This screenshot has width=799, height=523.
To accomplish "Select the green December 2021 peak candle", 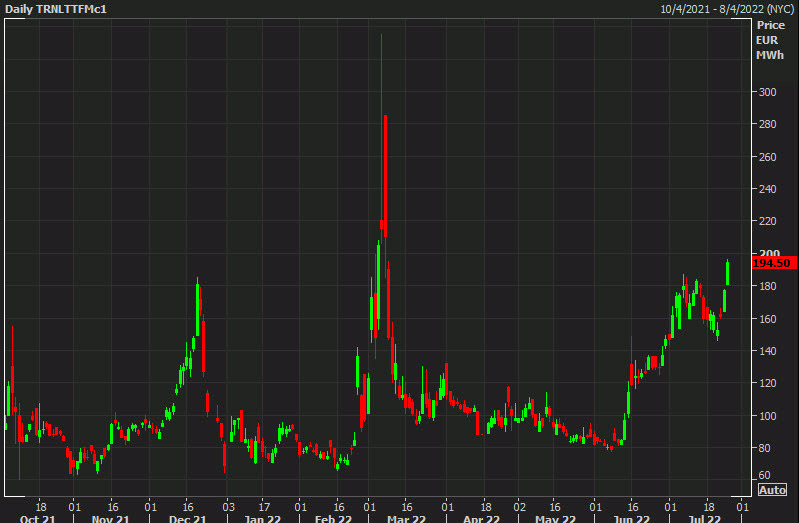I will click(x=198, y=307).
